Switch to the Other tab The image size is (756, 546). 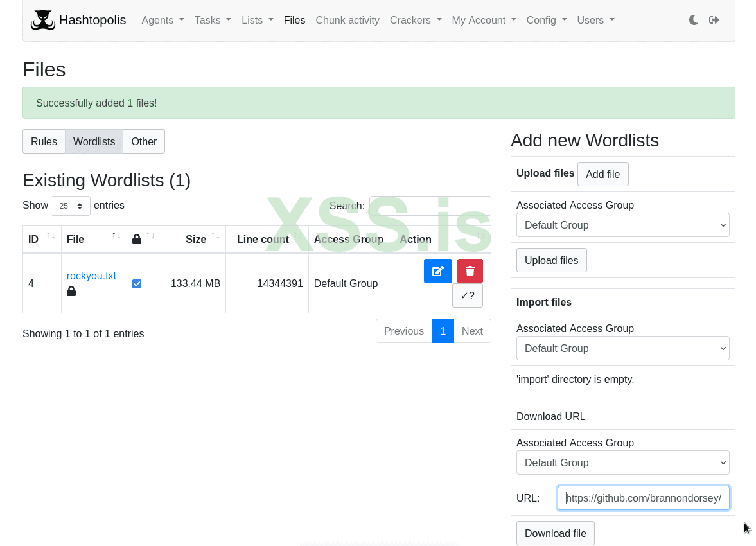click(144, 141)
